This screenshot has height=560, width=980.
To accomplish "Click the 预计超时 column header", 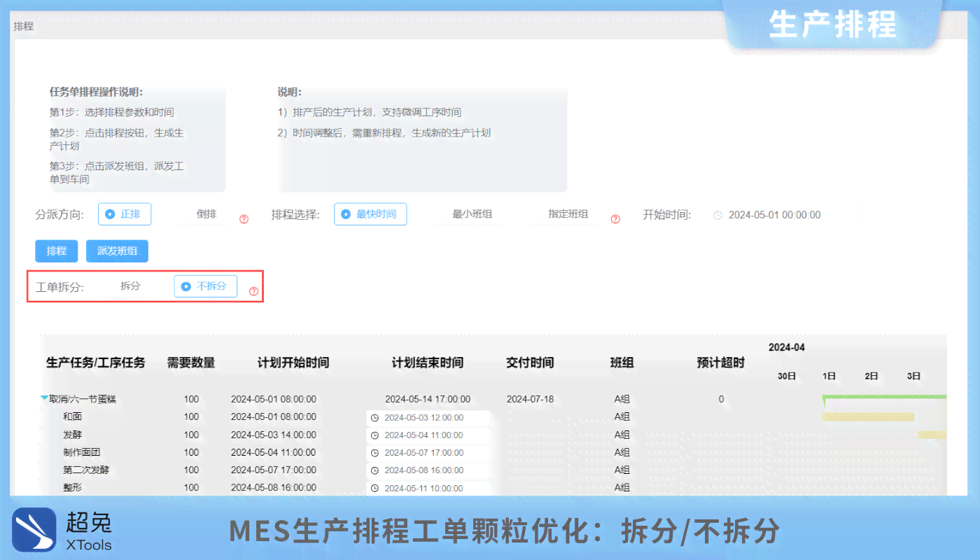I will 721,363.
